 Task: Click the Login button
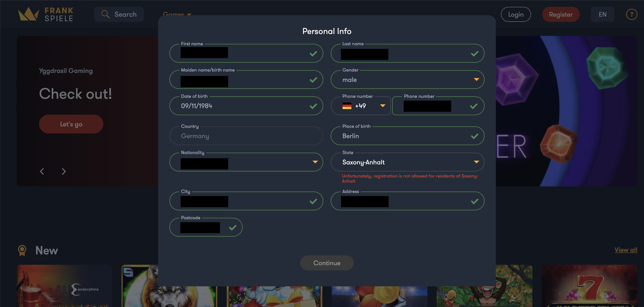[516, 14]
